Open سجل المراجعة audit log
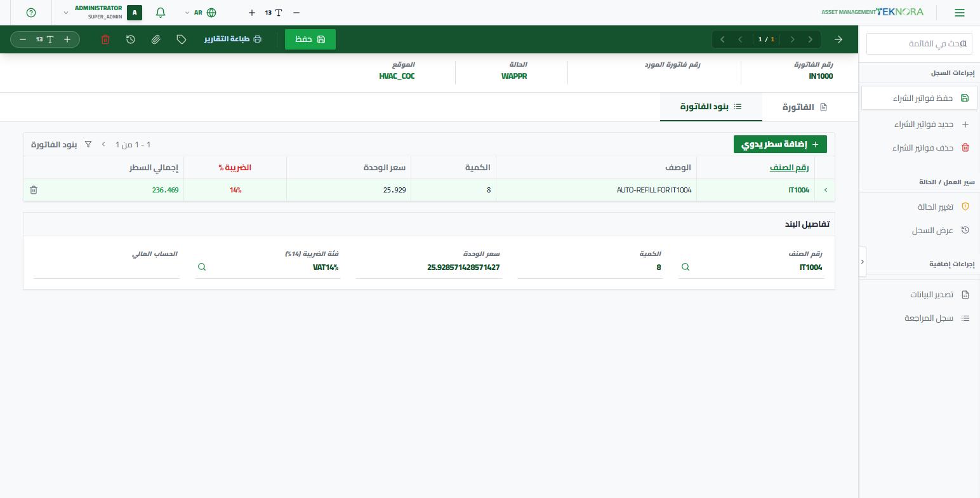This screenshot has height=498, width=980. 919,318
